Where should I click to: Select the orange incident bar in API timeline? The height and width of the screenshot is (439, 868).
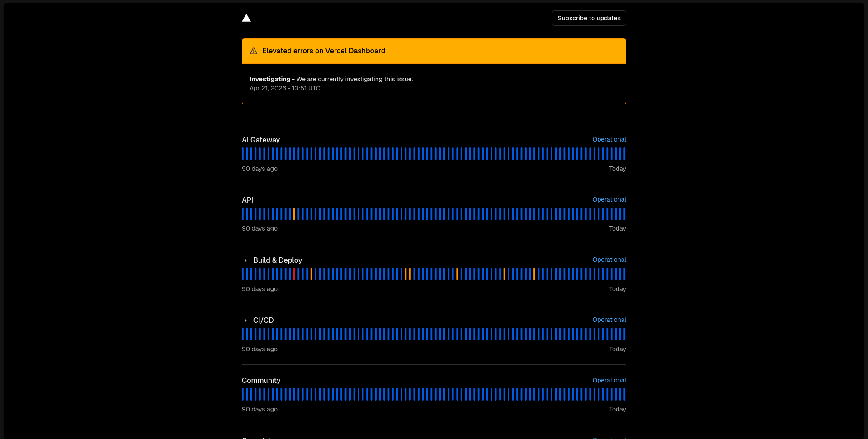click(294, 214)
